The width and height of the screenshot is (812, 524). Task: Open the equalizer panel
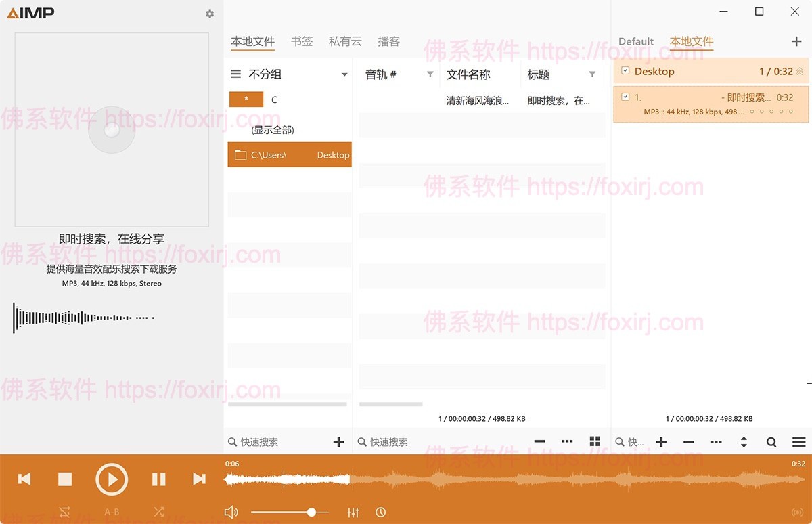[353, 512]
